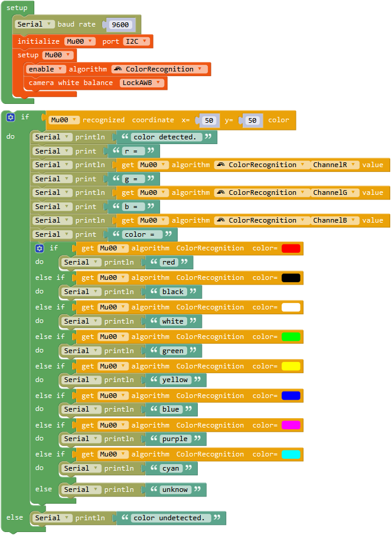Click the "purple" text string
The image size is (392, 535).
point(175,439)
